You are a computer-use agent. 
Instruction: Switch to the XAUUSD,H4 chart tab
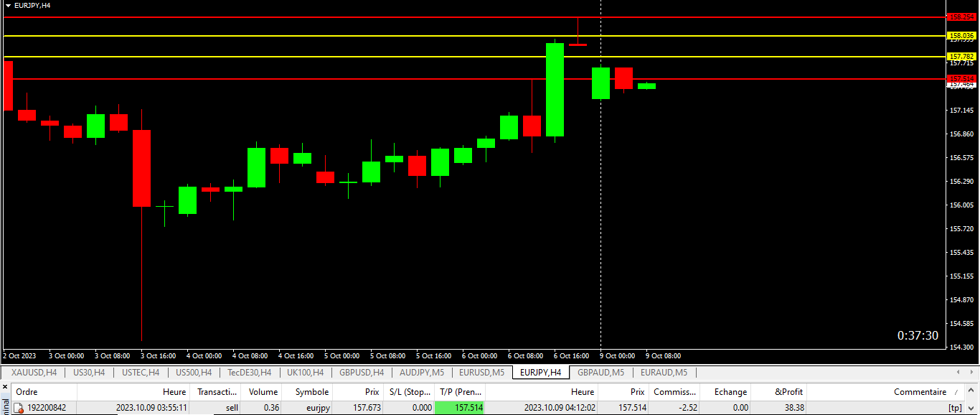34,373
